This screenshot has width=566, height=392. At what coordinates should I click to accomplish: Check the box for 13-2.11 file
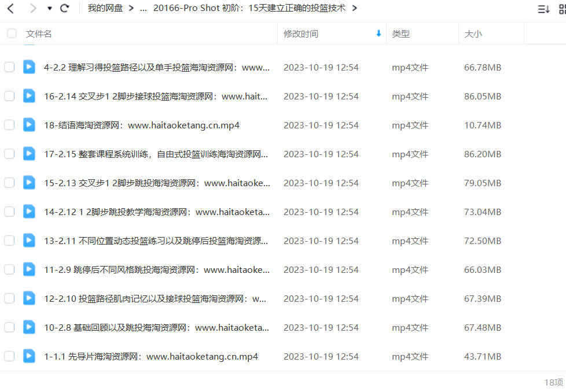click(x=9, y=241)
